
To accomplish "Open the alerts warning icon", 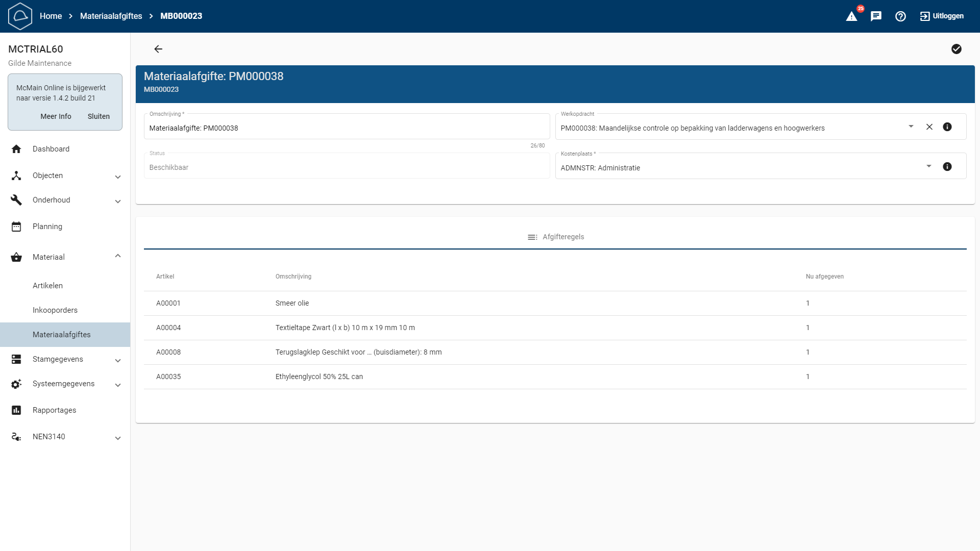I will [x=851, y=16].
